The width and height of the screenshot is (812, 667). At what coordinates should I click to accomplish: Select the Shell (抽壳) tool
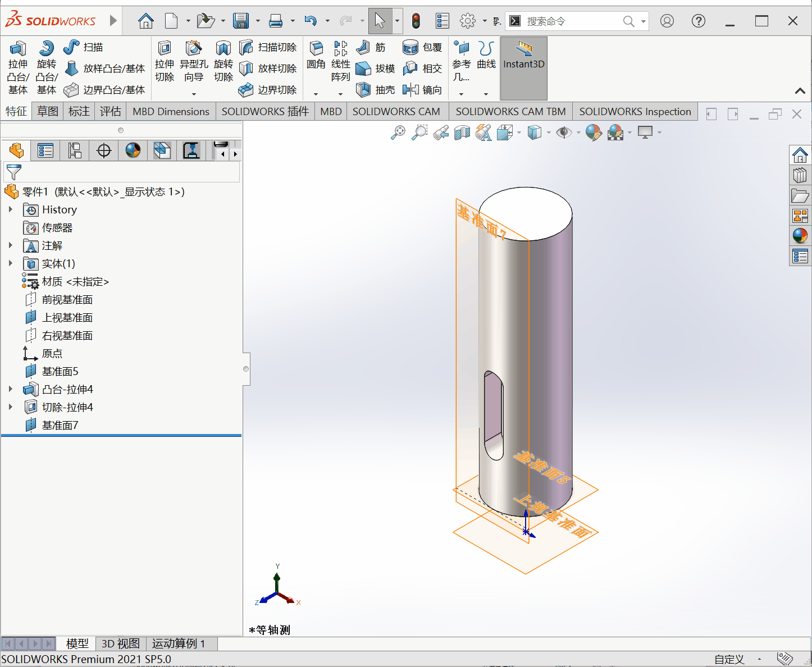(376, 90)
